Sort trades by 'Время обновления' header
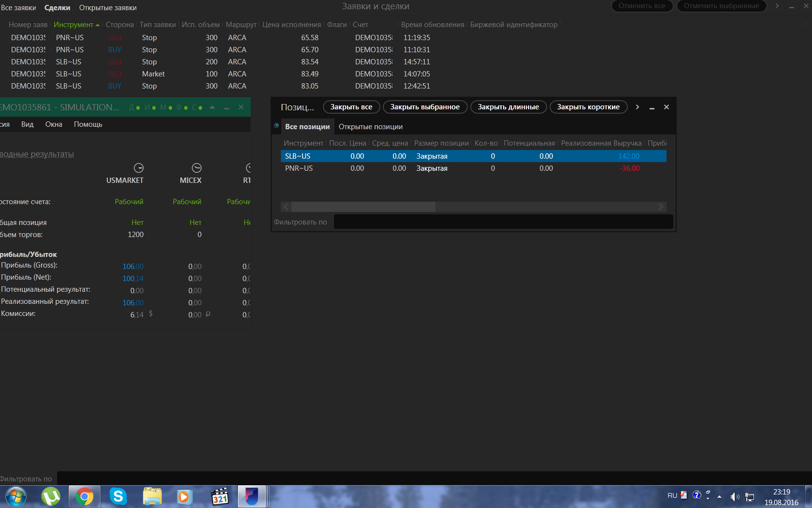The image size is (812, 508). [x=433, y=25]
